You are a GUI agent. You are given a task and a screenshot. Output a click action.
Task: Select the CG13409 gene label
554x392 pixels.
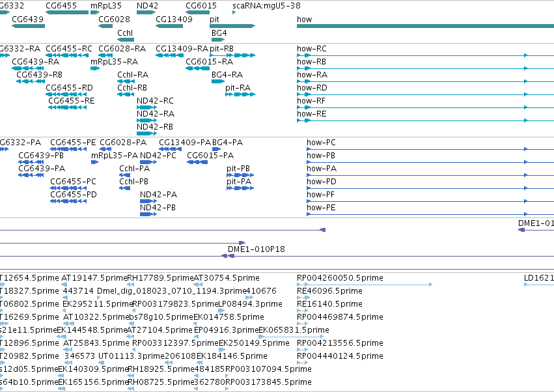pos(174,20)
